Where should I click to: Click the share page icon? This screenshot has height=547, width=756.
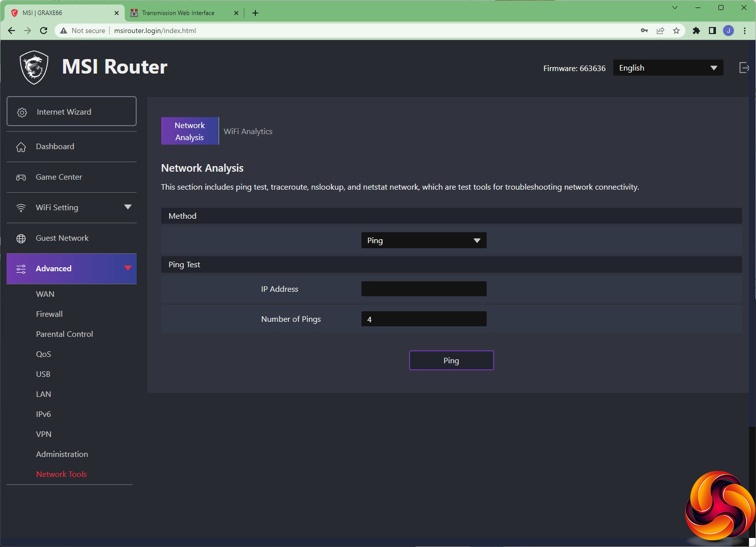pyautogui.click(x=660, y=31)
